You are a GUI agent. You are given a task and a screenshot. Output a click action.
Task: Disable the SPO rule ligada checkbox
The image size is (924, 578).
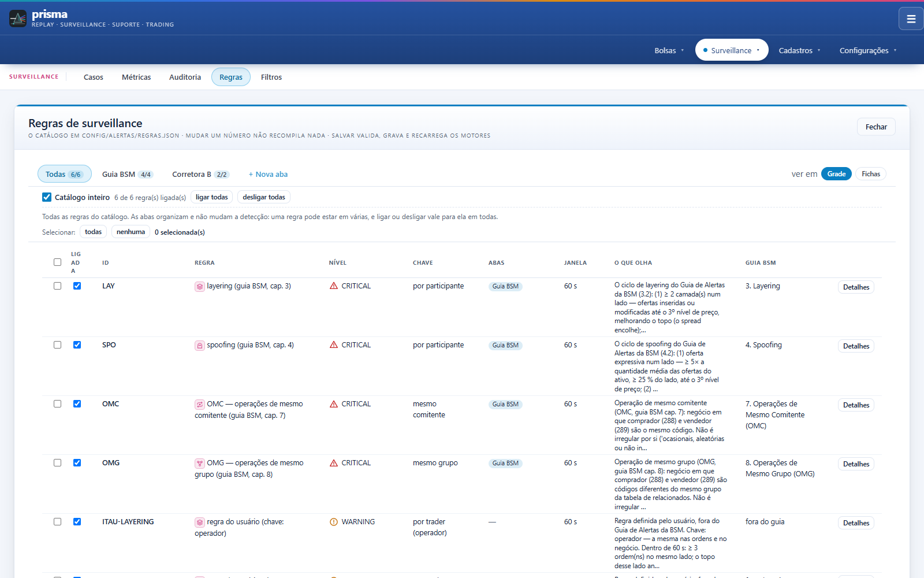[77, 345]
